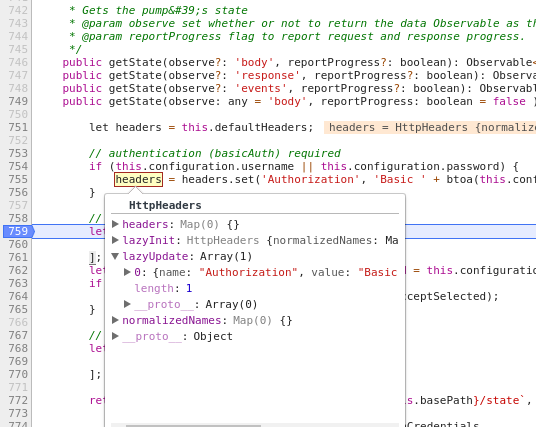The image size is (536, 427).
Task: Click the highlighted headers variable on line 755
Action: coord(138,179)
